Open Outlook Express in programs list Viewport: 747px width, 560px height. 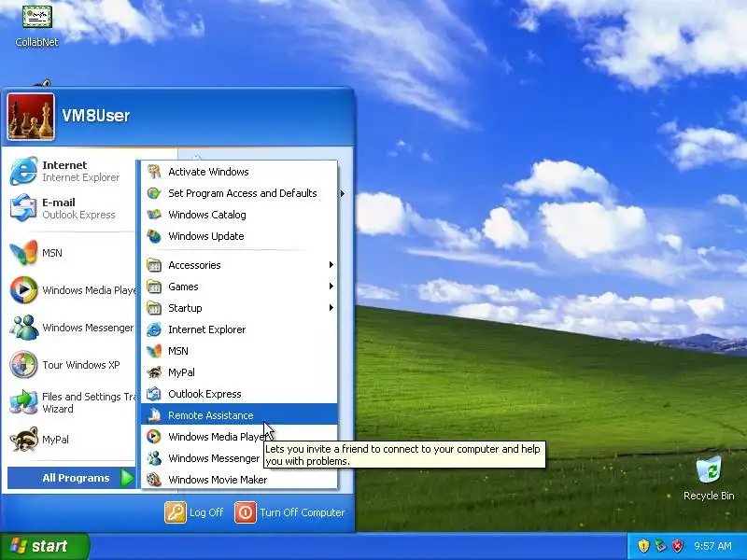[x=239, y=393]
